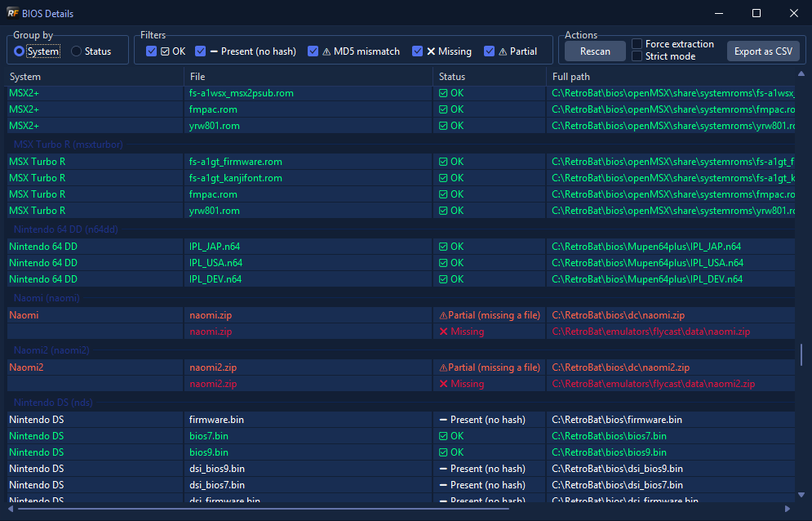This screenshot has height=521, width=812.
Task: Click the OK checkmark icon for bios7.bin
Action: pos(443,436)
